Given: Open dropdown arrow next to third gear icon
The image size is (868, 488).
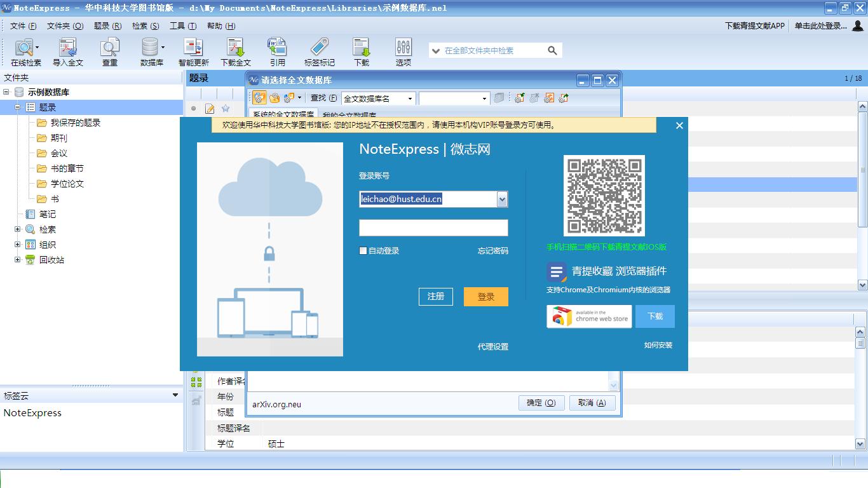Looking at the screenshot, I should pyautogui.click(x=299, y=98).
